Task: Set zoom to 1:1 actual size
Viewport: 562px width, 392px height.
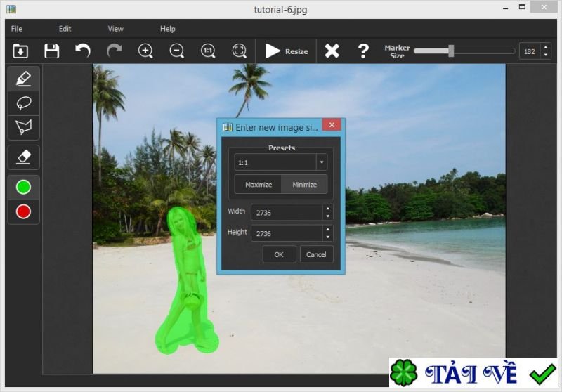Action: [208, 51]
